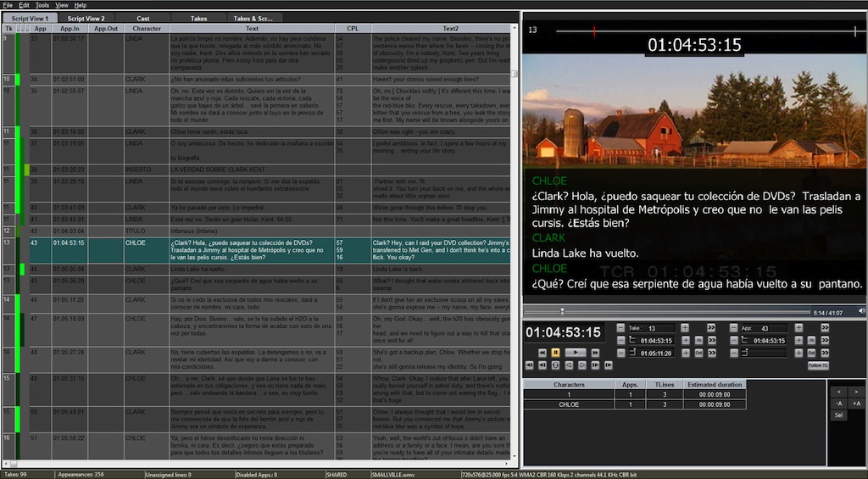This screenshot has width=868, height=479.
Task: Increase take out-point 01:05:11:20 with plus
Action: tap(685, 353)
